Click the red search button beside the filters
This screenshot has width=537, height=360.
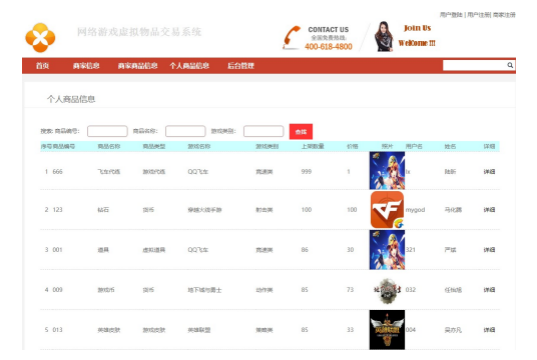coord(301,132)
